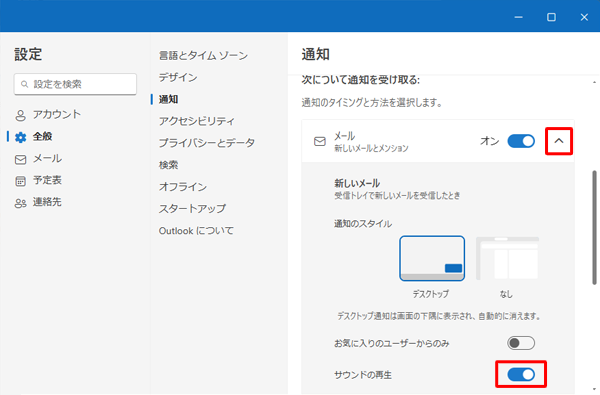Open Outlook について page
This screenshot has width=600, height=395.
coord(196,231)
